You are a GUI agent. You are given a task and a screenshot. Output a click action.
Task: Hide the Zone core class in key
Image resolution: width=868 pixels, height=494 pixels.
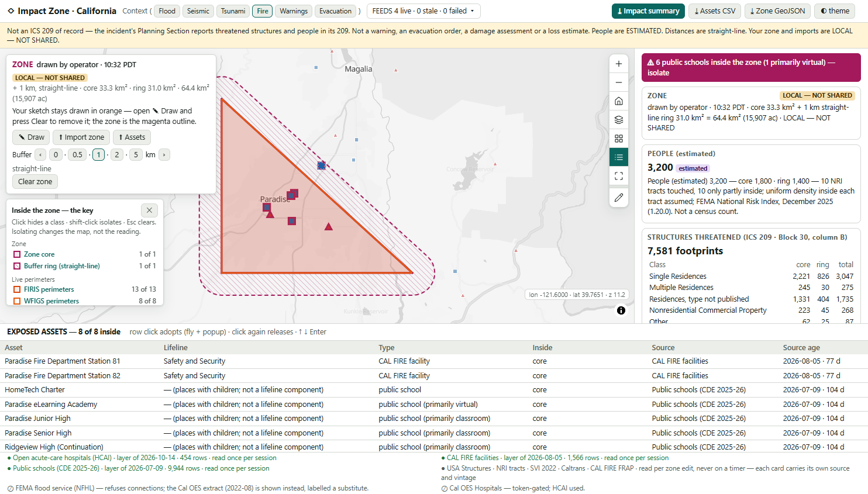(85, 254)
